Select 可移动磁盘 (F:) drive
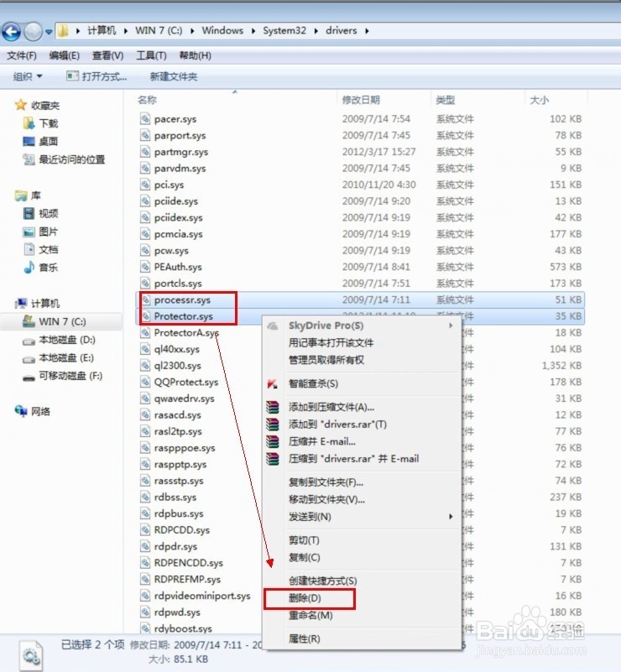Screen dimensions: 621x672 coord(63,376)
